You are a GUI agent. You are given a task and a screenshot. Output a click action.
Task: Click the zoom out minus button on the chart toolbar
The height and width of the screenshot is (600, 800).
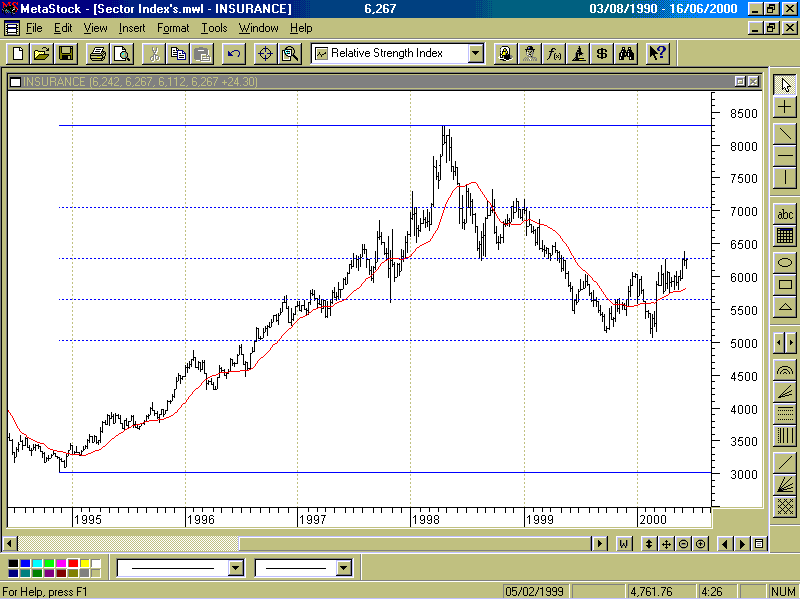coord(683,544)
